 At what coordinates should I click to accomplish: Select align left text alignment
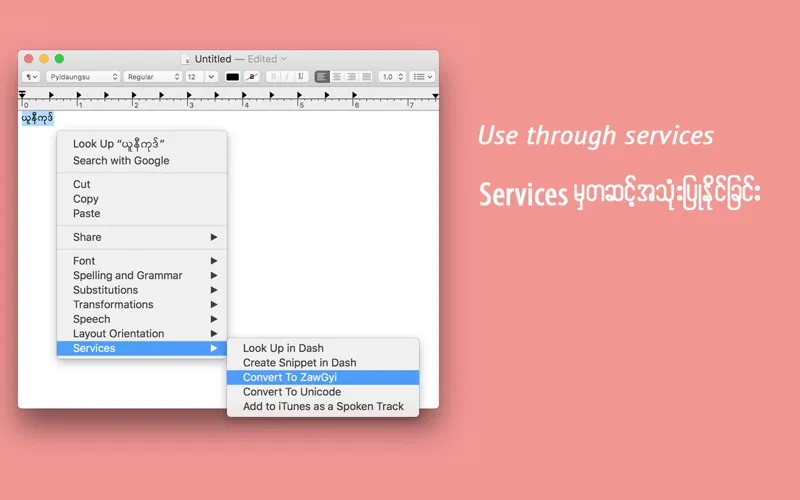click(x=322, y=77)
